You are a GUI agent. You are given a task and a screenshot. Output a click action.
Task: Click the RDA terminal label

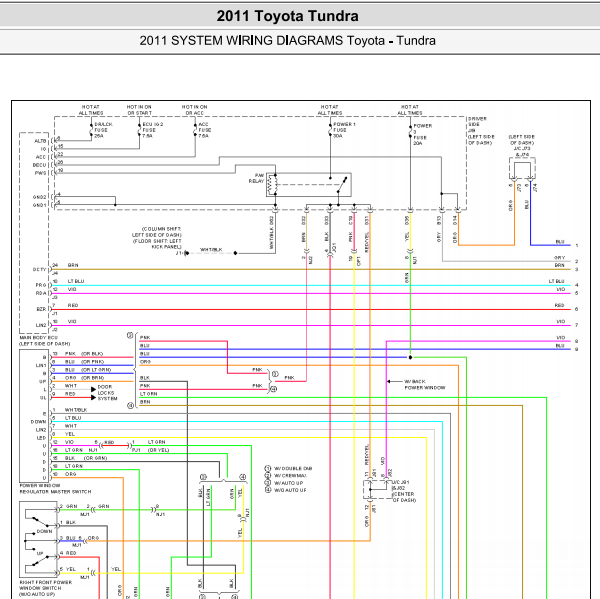tap(41, 294)
